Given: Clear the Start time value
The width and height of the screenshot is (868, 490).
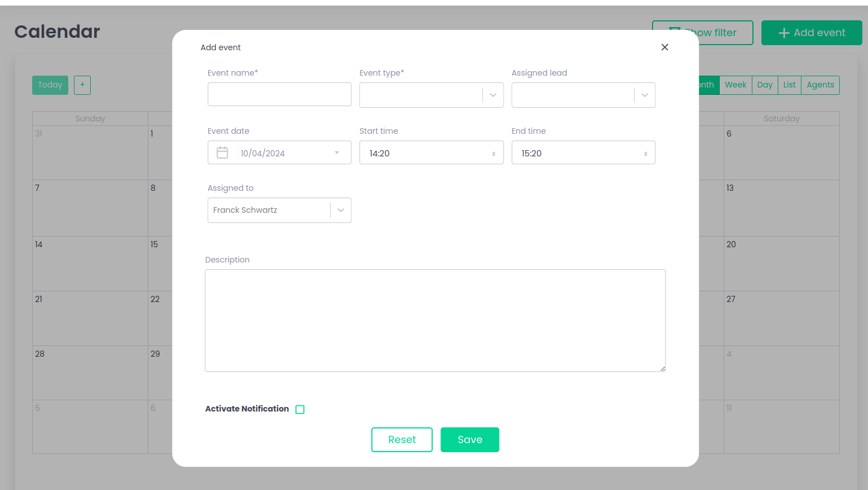Looking at the screenshot, I should click(494, 154).
